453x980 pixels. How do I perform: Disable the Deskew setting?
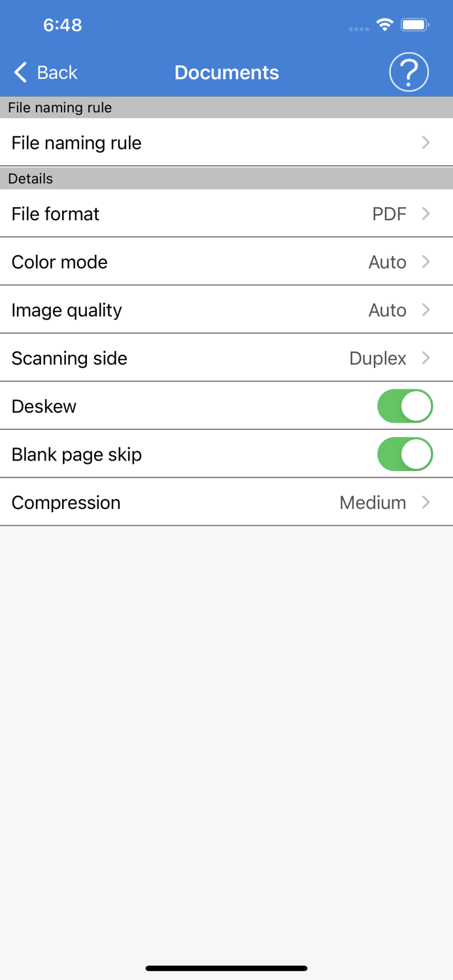click(x=405, y=406)
